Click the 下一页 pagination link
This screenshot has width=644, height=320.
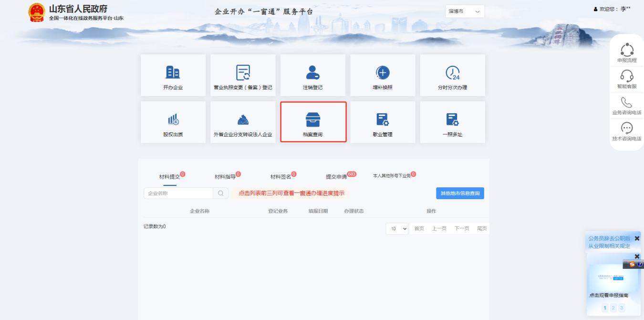click(x=462, y=229)
